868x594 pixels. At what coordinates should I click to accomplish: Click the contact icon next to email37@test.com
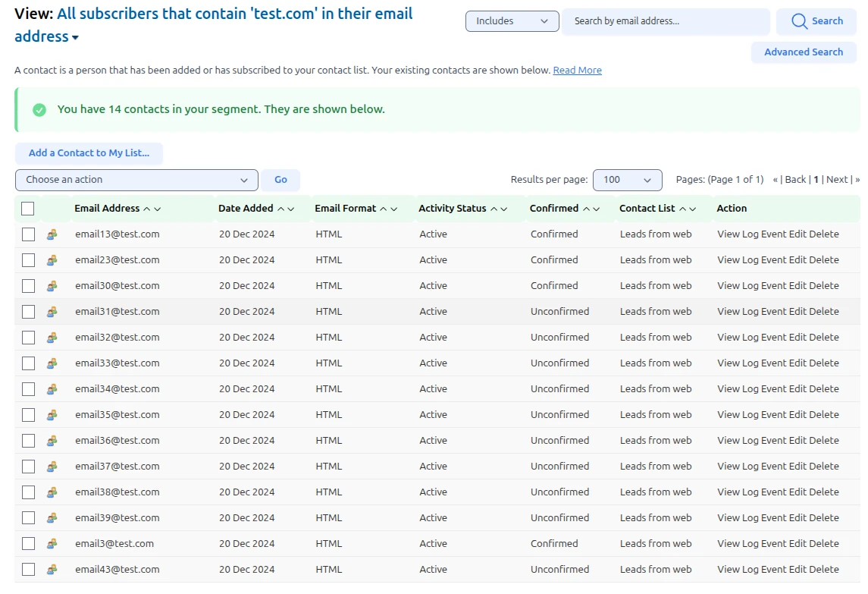click(52, 467)
